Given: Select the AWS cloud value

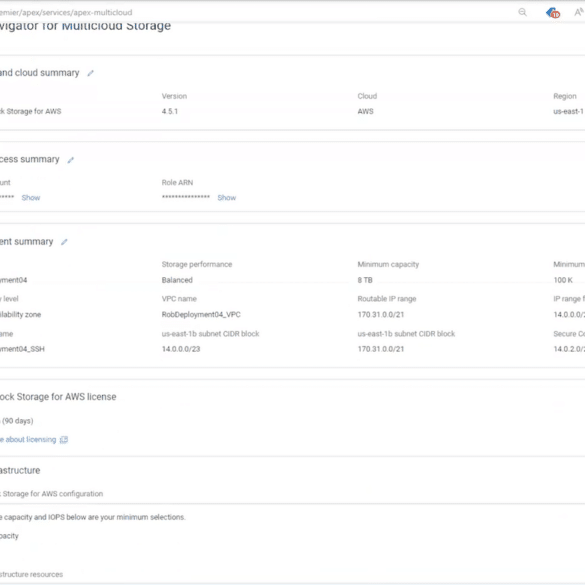Looking at the screenshot, I should [x=365, y=112].
